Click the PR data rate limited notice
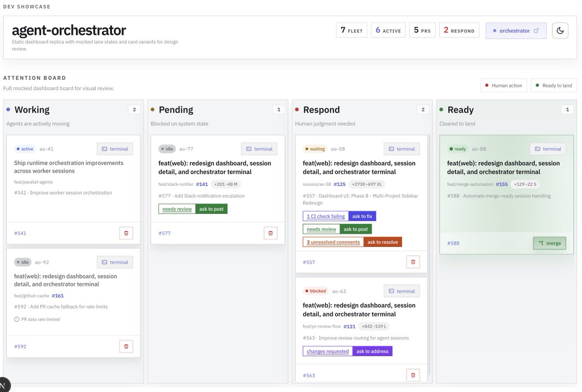This screenshot has width=582, height=392. (x=37, y=319)
